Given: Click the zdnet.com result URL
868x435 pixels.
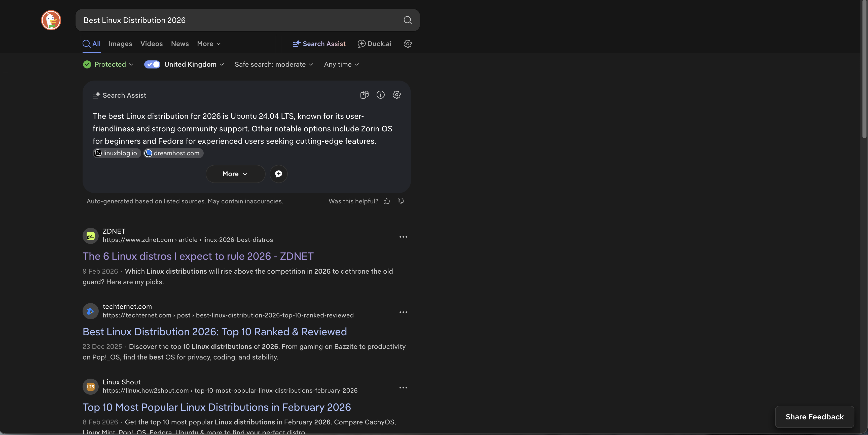Looking at the screenshot, I should [x=188, y=240].
